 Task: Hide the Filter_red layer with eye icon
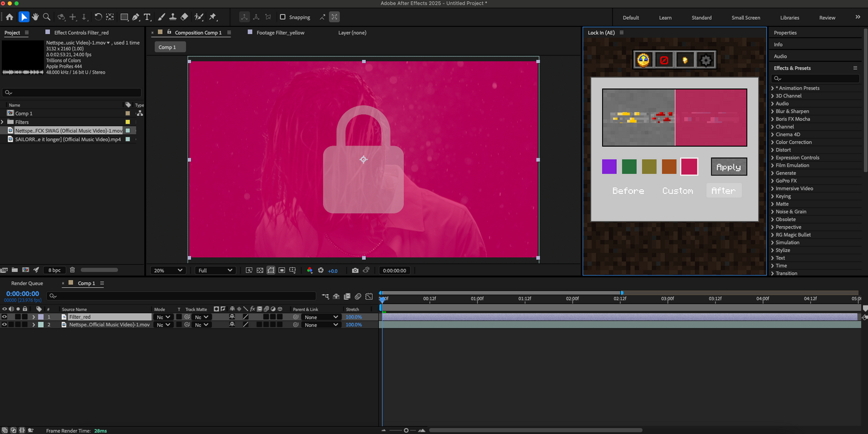click(x=4, y=317)
